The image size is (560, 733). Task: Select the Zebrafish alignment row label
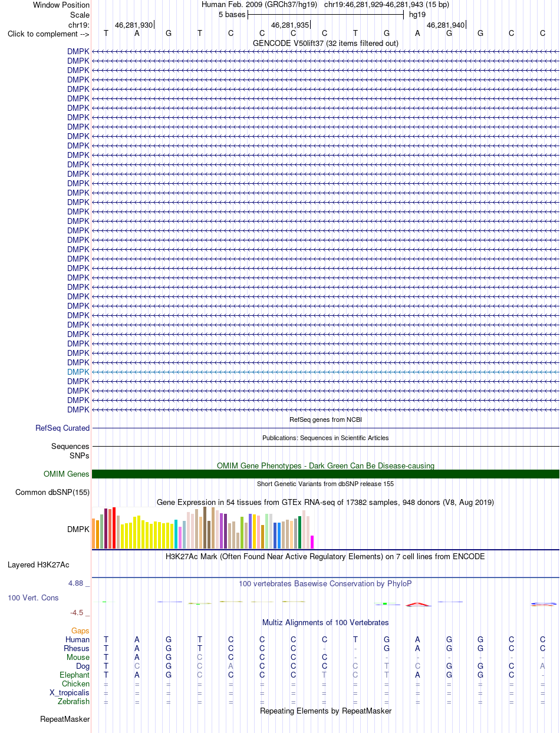point(74,702)
